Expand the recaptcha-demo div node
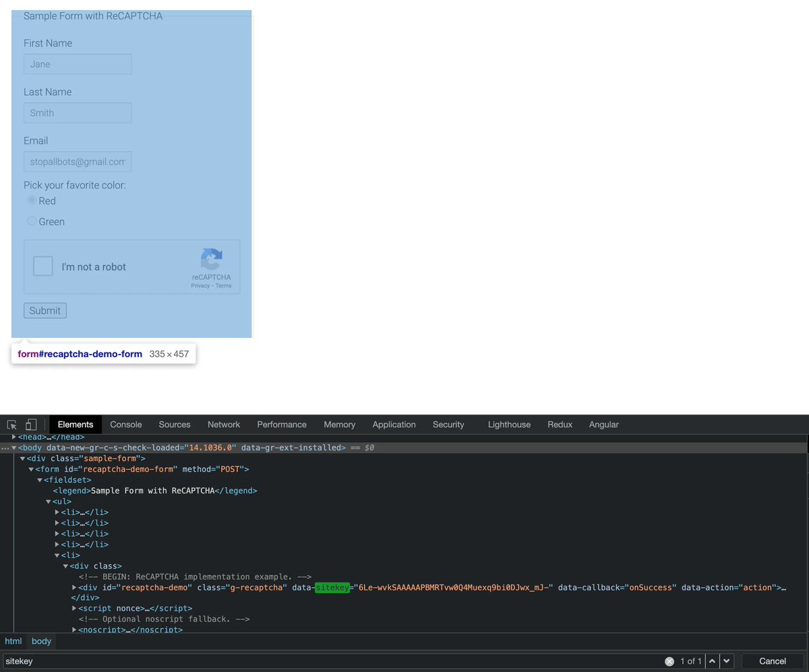The height and width of the screenshot is (672, 809). pyautogui.click(x=74, y=588)
